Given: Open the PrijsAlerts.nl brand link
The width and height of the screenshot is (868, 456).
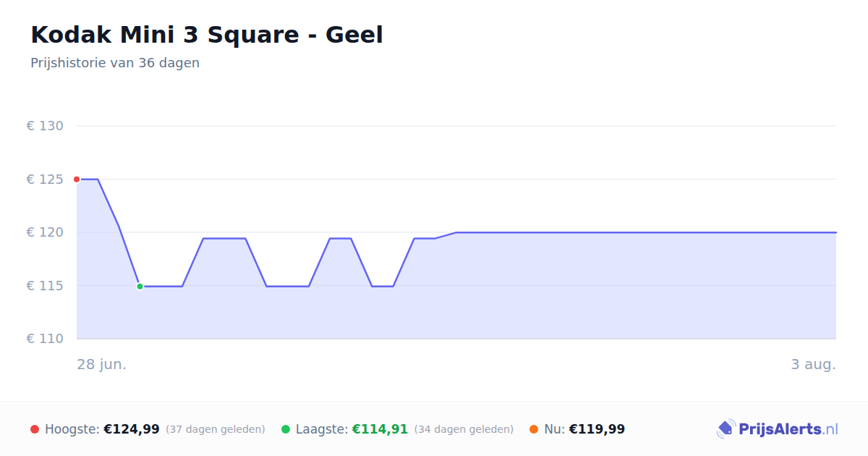Looking at the screenshot, I should coord(778,429).
